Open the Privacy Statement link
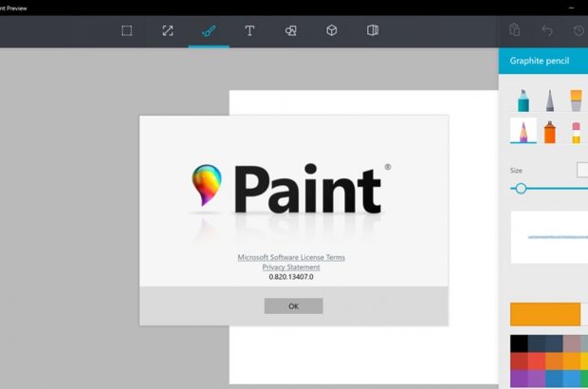This screenshot has height=389, width=588. (x=291, y=268)
